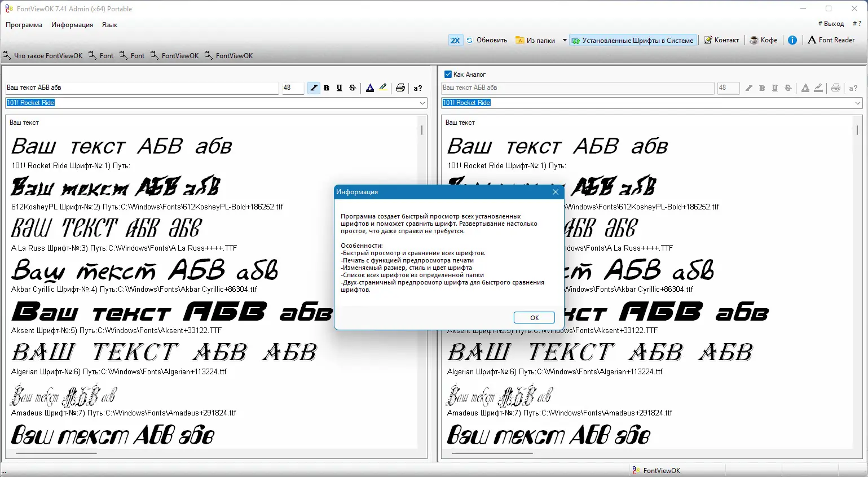Expand the left pane font name dropdown

pos(422,103)
